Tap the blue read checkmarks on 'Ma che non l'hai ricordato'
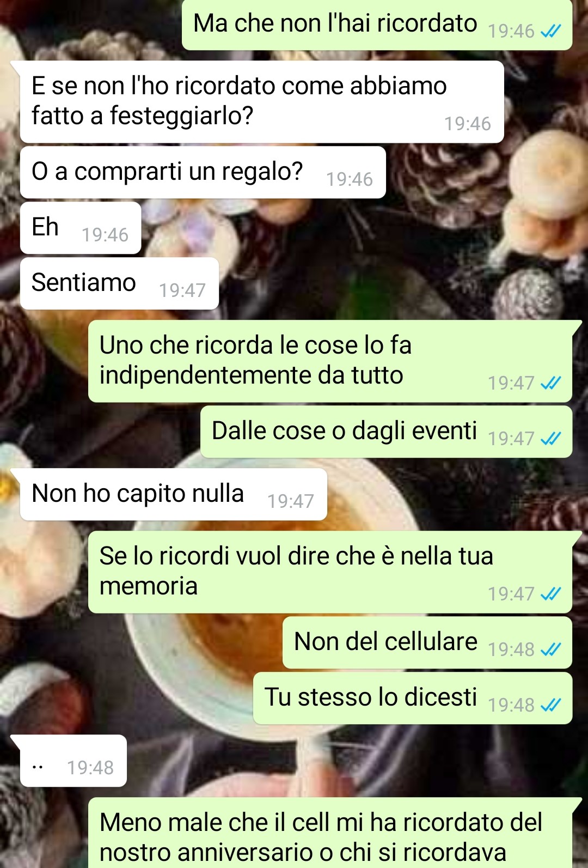The width and height of the screenshot is (588, 868). point(550,32)
